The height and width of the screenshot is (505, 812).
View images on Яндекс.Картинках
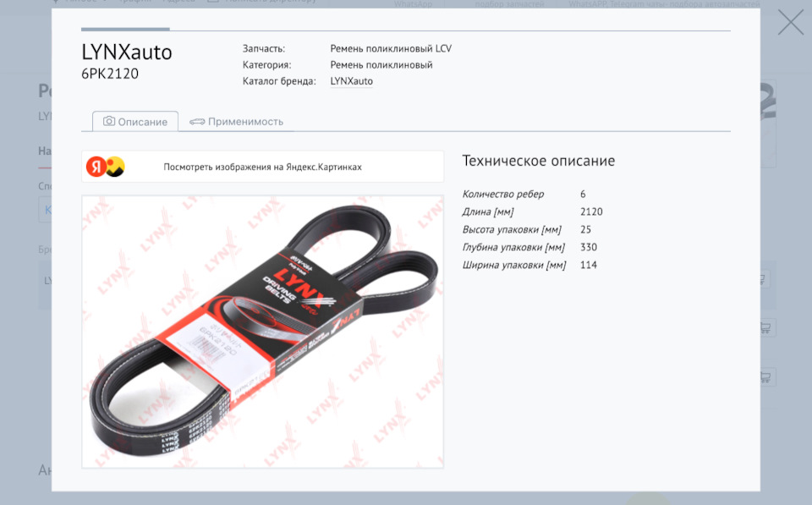(262, 167)
